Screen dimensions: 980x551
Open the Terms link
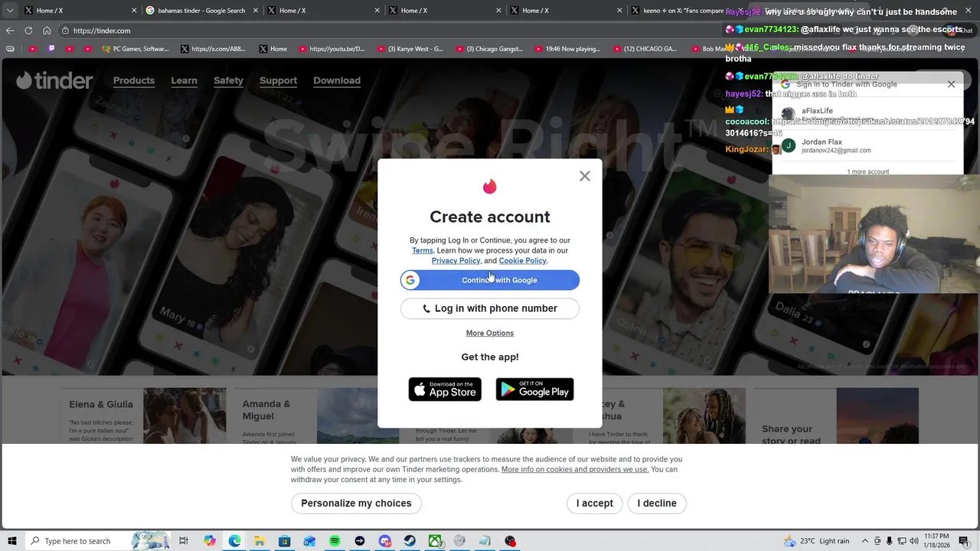[x=423, y=250]
